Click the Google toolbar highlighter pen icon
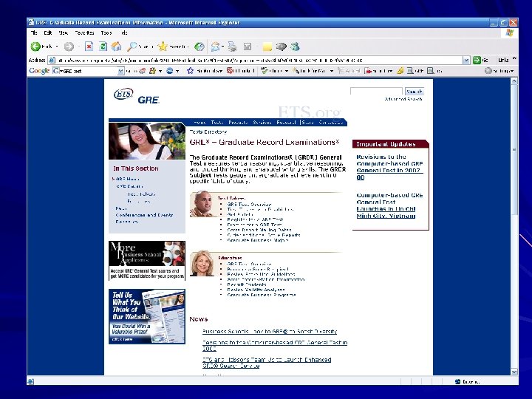 (400, 71)
